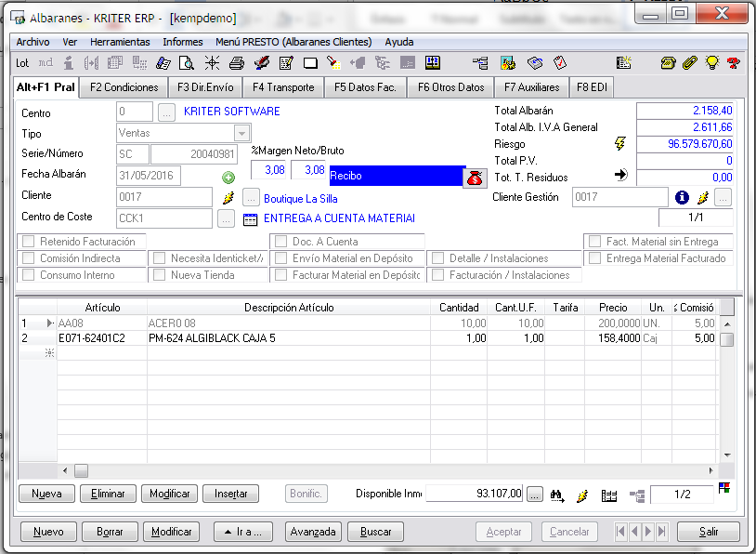Open the Tipo Ventas dropdown

point(242,133)
